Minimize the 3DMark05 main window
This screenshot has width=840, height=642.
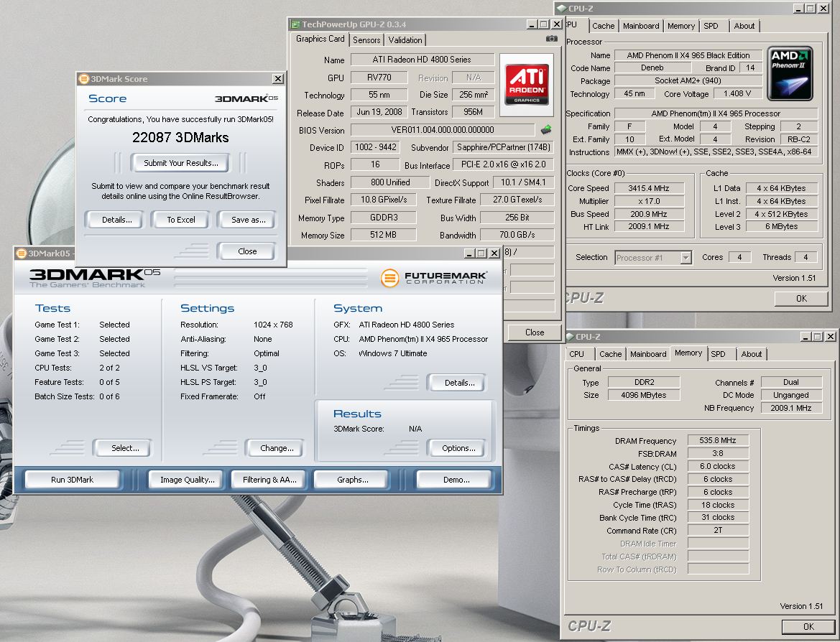[x=469, y=253]
